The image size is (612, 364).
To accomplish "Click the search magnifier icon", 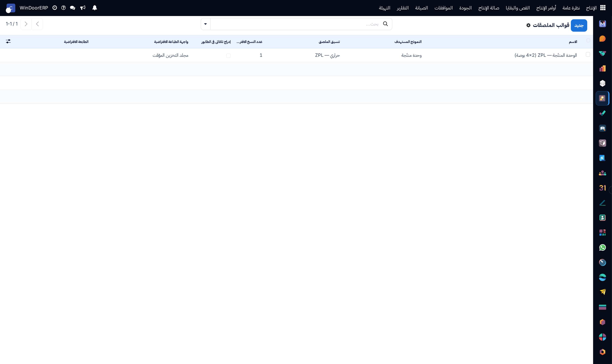I will (x=385, y=24).
